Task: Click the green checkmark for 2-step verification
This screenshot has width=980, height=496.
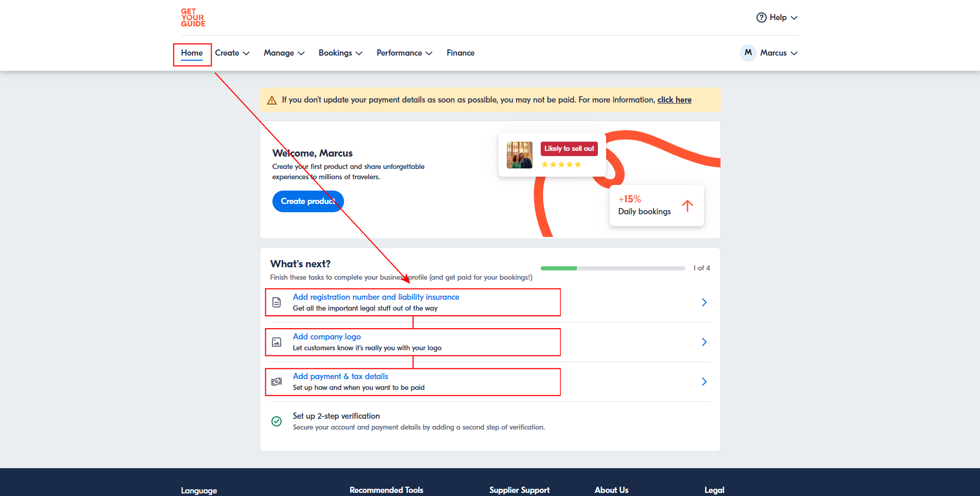Action: pyautogui.click(x=277, y=421)
